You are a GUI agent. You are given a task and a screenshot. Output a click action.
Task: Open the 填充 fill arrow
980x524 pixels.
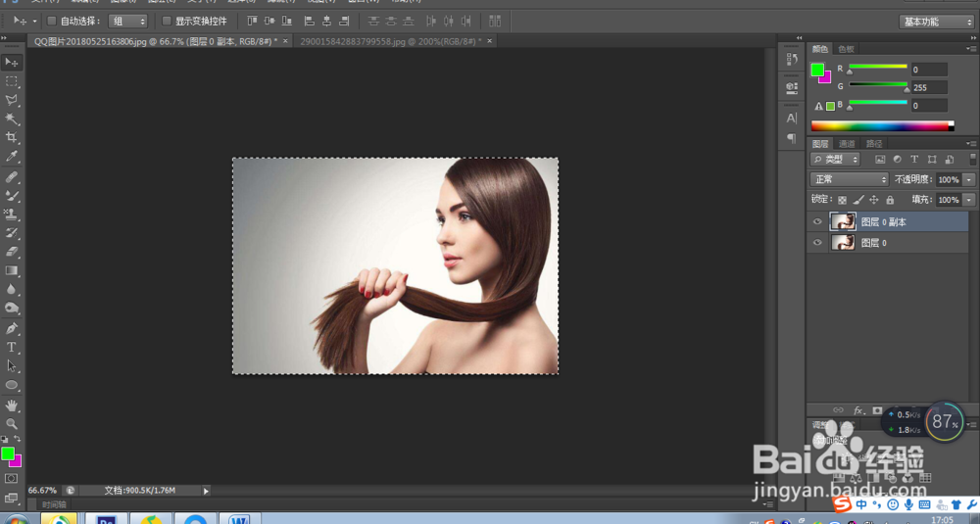[x=969, y=200]
